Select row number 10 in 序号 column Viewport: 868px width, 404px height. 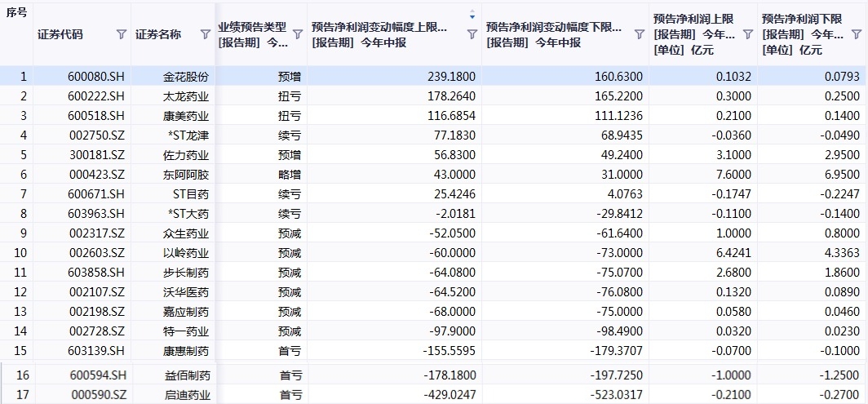(x=23, y=253)
